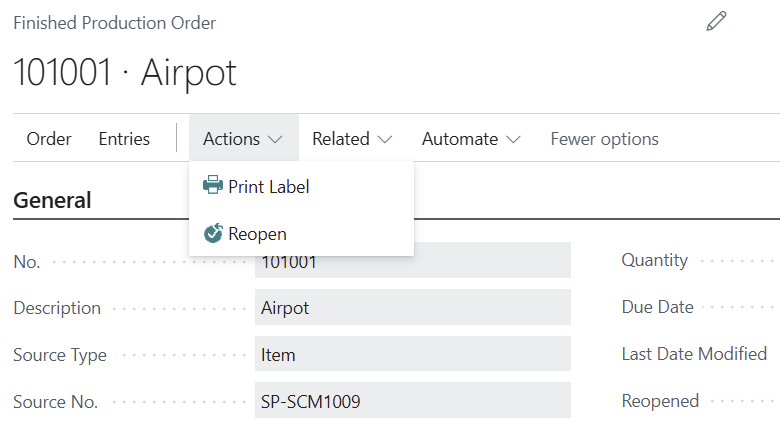Expand the Automate dropdown

pyautogui.click(x=471, y=139)
